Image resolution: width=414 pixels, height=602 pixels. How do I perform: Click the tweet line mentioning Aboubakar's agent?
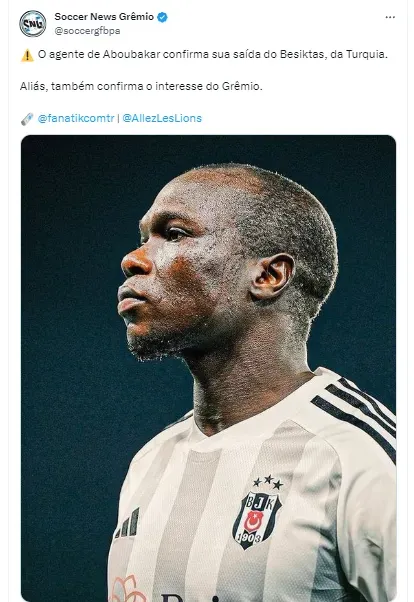tap(213, 55)
